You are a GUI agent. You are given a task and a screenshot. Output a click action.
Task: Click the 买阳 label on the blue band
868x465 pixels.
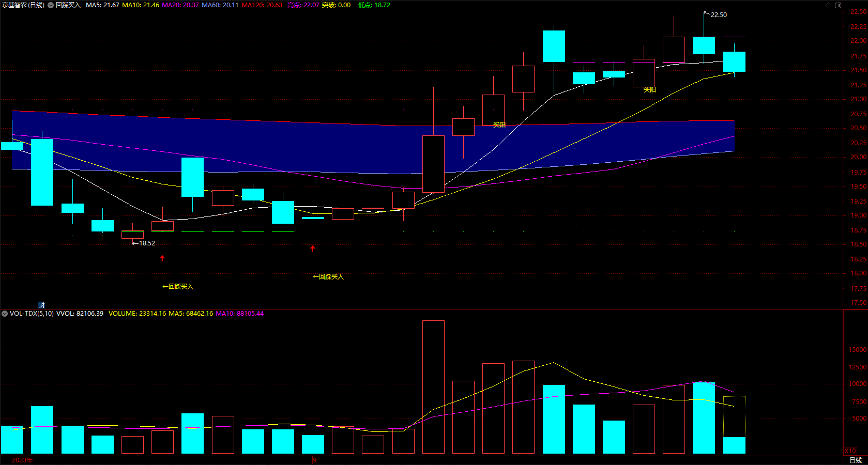click(x=499, y=125)
